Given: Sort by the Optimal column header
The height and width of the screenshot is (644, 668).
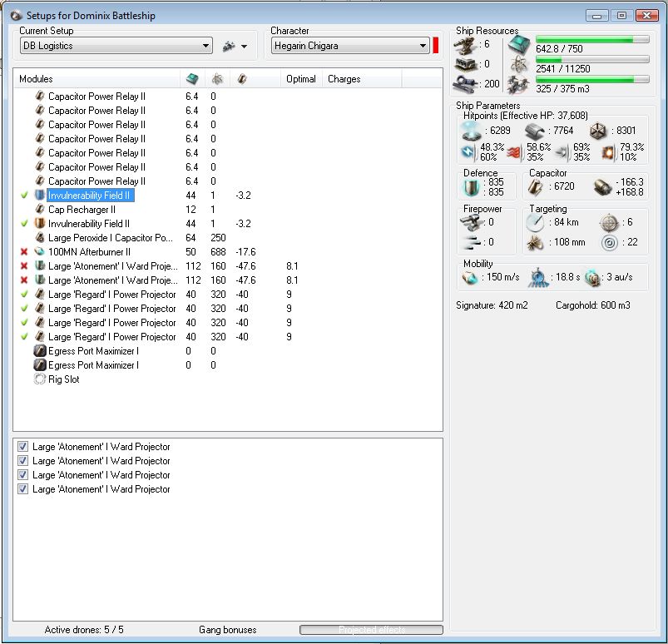Looking at the screenshot, I should (x=301, y=79).
